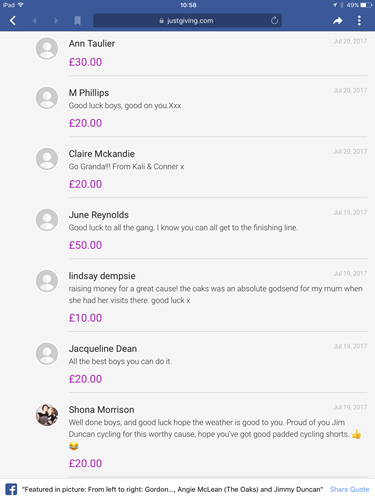Viewport: 375px width, 500px height.
Task: Tap the justgiving.com address bar
Action: tap(187, 21)
